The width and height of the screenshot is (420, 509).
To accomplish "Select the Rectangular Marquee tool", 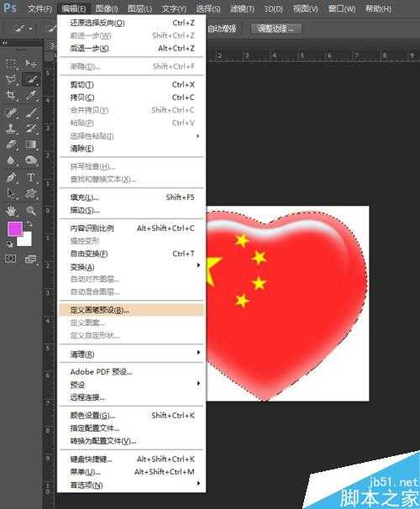I will click(12, 63).
